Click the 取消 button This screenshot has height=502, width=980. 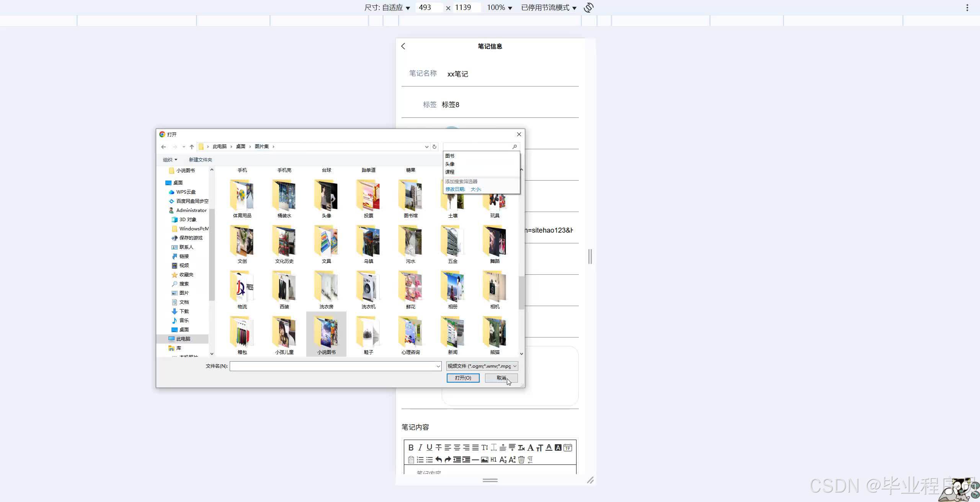pos(501,378)
